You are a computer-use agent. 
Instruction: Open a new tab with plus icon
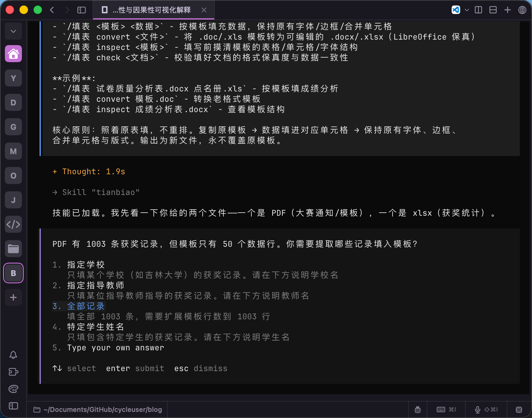click(508, 10)
